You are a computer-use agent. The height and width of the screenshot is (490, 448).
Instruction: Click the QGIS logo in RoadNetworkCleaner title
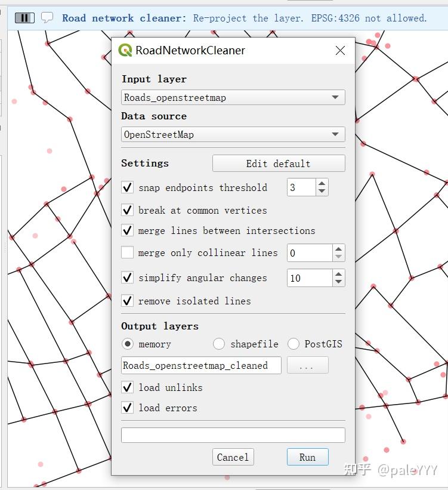125,50
